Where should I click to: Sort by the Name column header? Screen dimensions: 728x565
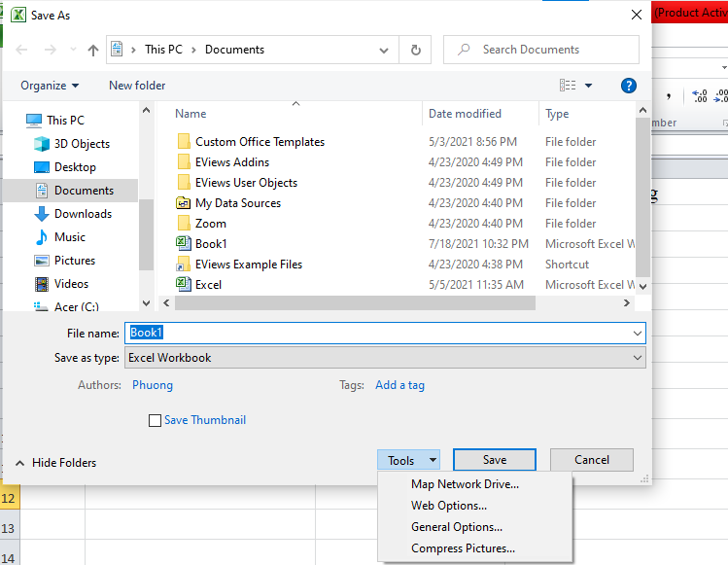pos(191,114)
